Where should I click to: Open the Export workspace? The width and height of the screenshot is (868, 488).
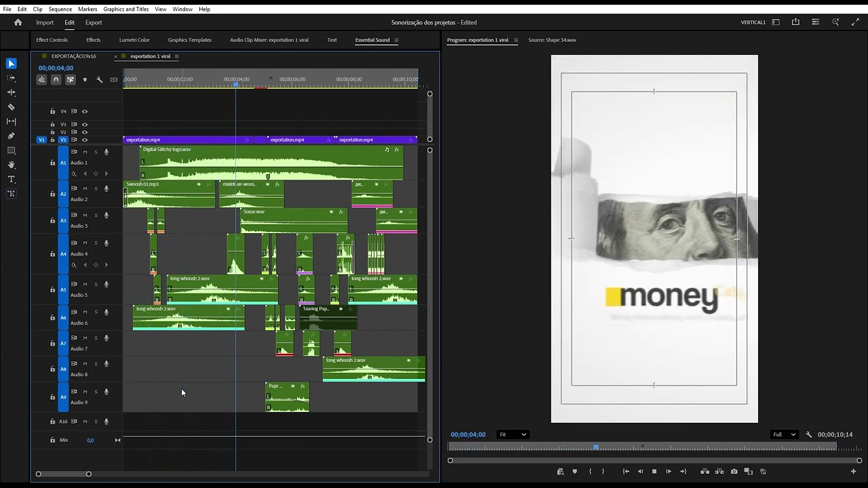click(x=94, y=22)
